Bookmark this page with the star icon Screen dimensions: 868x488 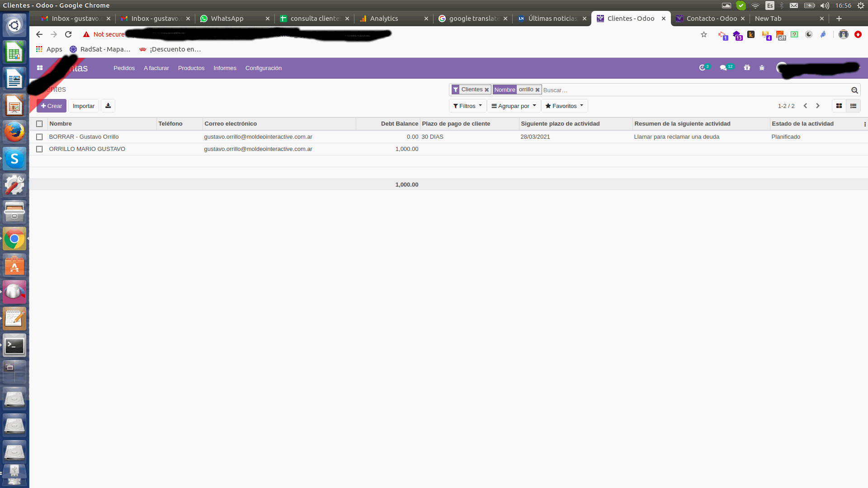click(704, 34)
